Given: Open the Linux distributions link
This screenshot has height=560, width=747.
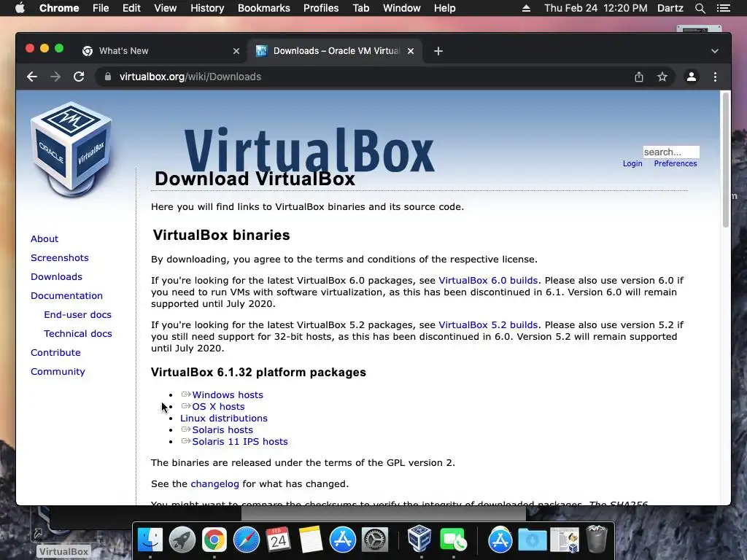Looking at the screenshot, I should tap(224, 418).
